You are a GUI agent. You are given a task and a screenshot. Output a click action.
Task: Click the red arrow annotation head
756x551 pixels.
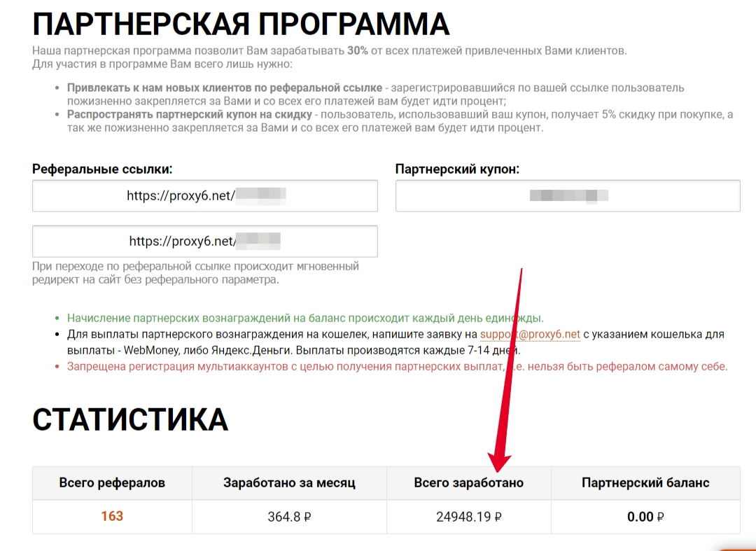pyautogui.click(x=499, y=462)
